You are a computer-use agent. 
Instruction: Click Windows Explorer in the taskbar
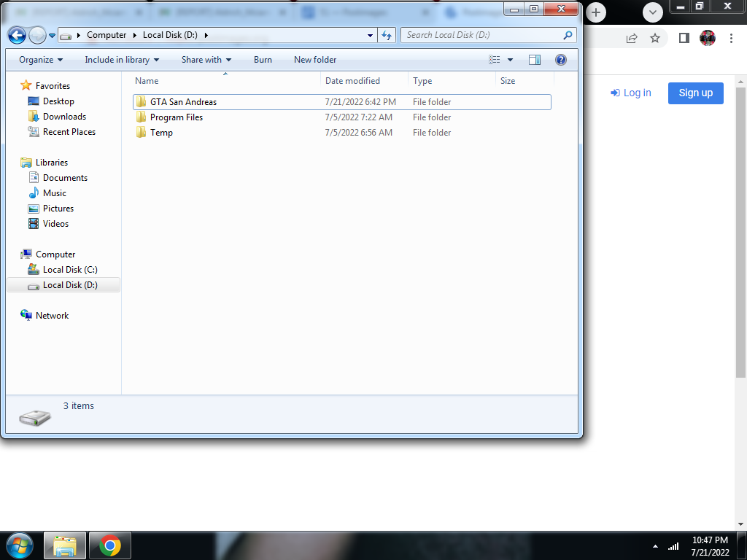65,545
